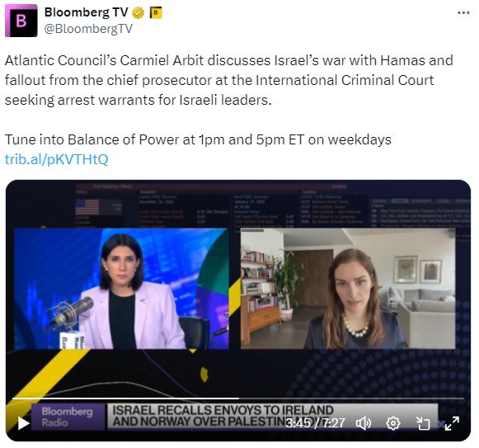Open the @BloombergTV handle link
Viewport: 479px width, 448px height.
pyautogui.click(x=88, y=29)
